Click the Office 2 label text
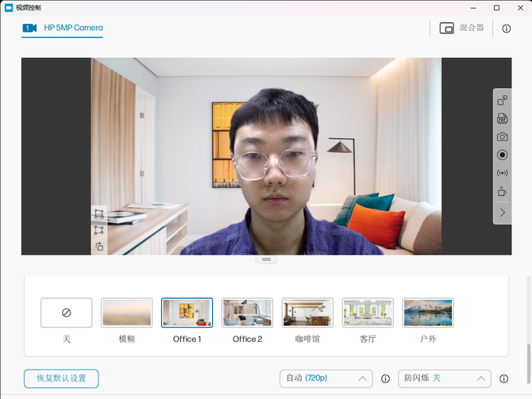 coord(247,339)
